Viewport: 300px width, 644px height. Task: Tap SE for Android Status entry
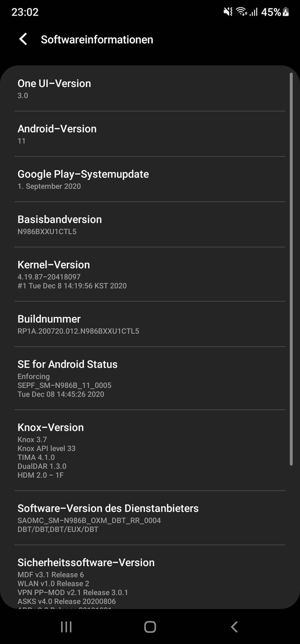[x=150, y=378]
